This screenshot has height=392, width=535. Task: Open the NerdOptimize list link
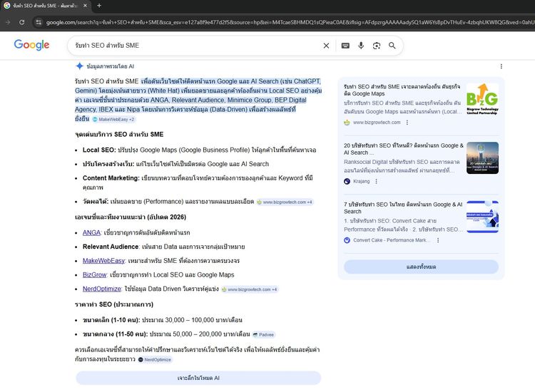tap(102, 289)
